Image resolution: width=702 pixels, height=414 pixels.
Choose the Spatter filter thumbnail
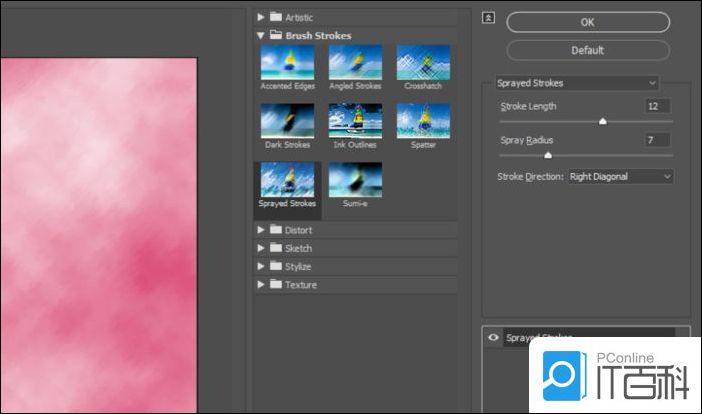[x=422, y=121]
